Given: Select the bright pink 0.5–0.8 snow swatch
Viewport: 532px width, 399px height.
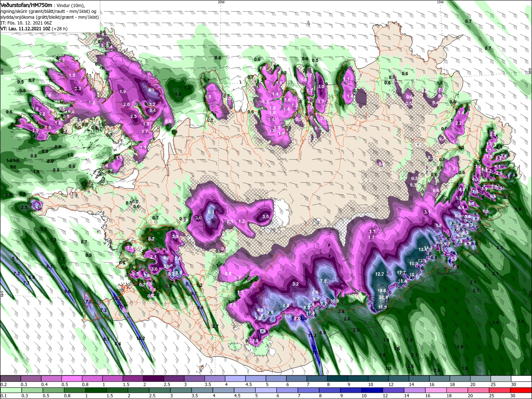Looking at the screenshot, I should click(72, 378).
